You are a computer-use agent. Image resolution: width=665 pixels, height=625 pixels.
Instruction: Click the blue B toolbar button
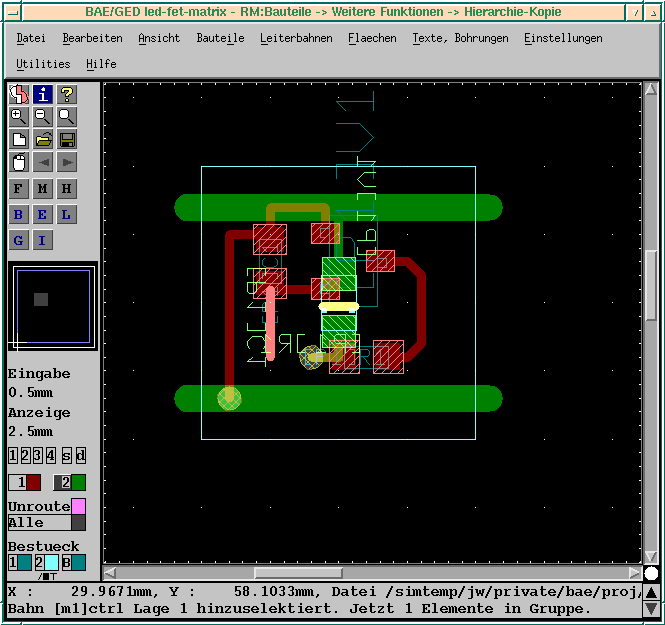(19, 215)
